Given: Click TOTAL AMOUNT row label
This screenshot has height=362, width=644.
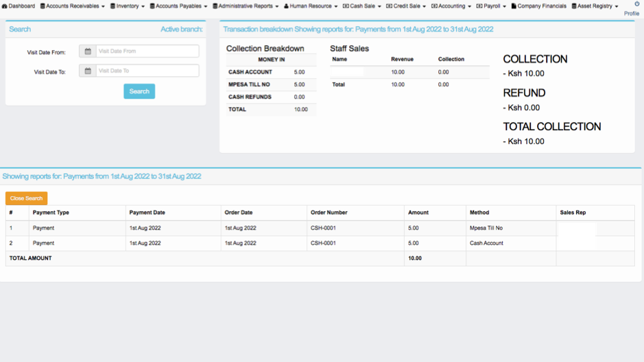Looking at the screenshot, I should point(30,258).
